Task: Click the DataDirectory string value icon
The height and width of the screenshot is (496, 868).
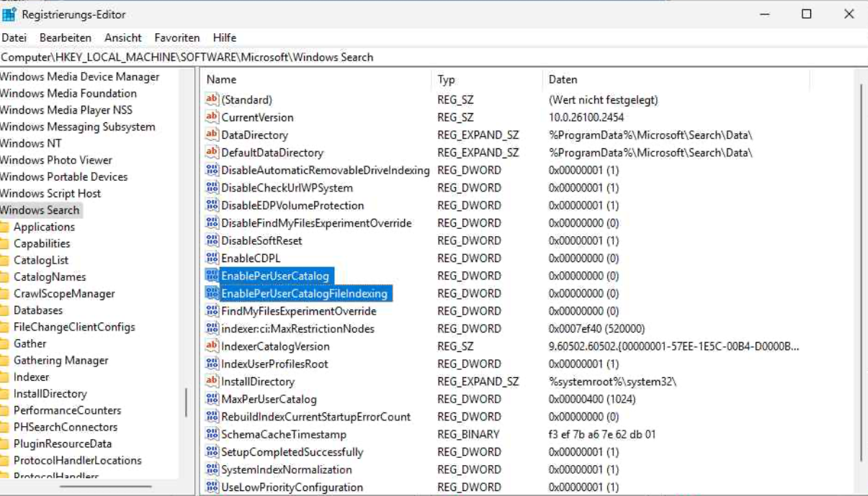Action: click(212, 135)
